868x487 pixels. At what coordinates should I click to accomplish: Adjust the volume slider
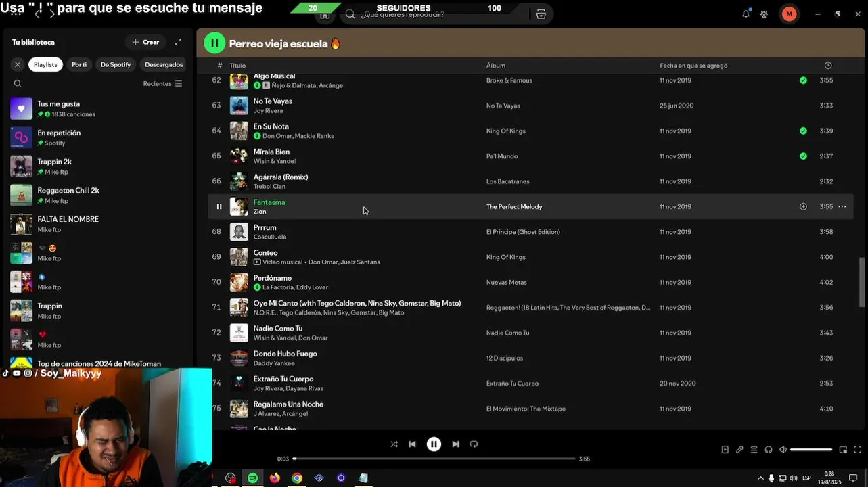pyautogui.click(x=811, y=450)
